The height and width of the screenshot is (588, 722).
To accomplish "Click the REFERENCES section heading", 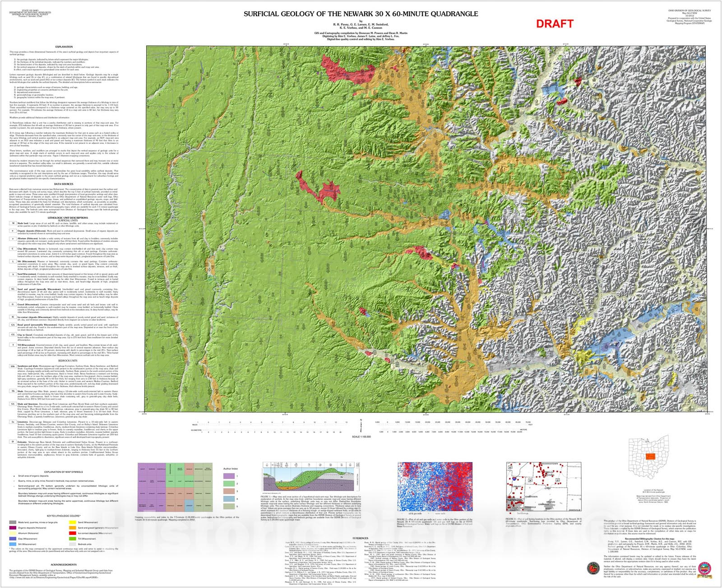I will (360, 538).
